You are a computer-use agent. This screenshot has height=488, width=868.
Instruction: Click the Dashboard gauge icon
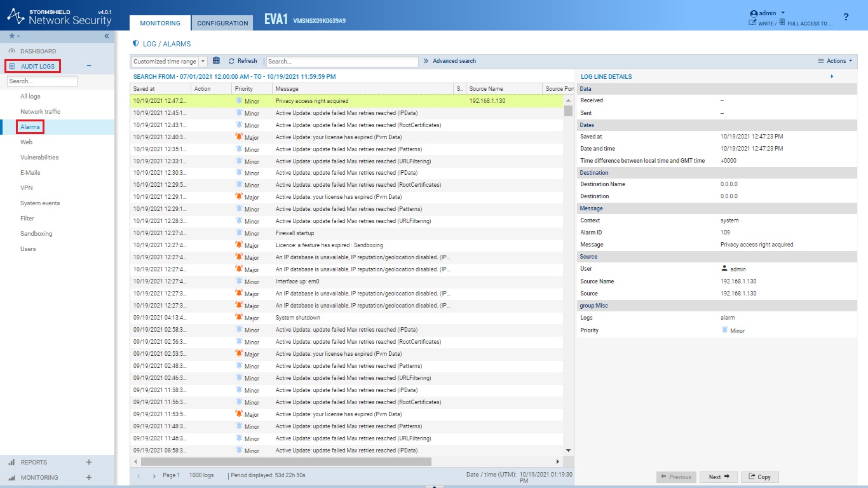click(12, 51)
